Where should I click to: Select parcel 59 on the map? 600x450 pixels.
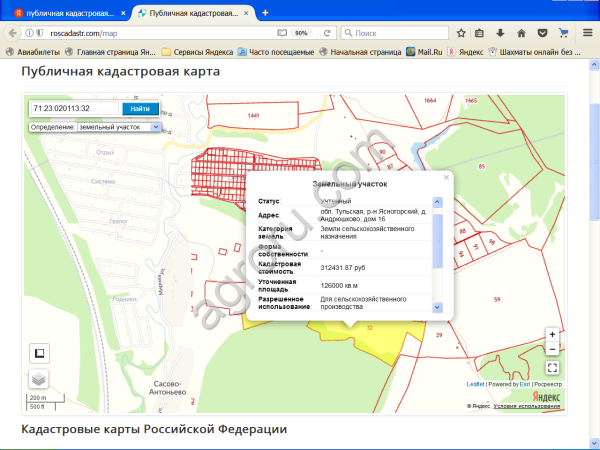(x=497, y=299)
